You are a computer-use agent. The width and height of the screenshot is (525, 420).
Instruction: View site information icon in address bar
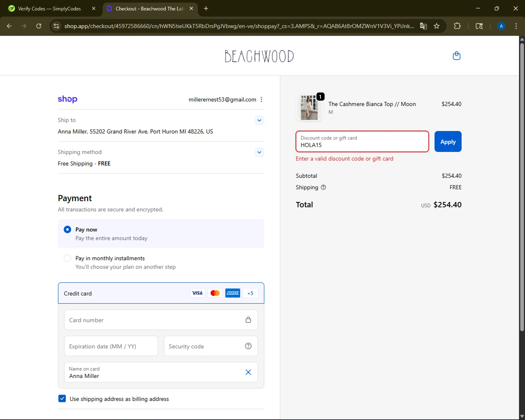point(56,26)
